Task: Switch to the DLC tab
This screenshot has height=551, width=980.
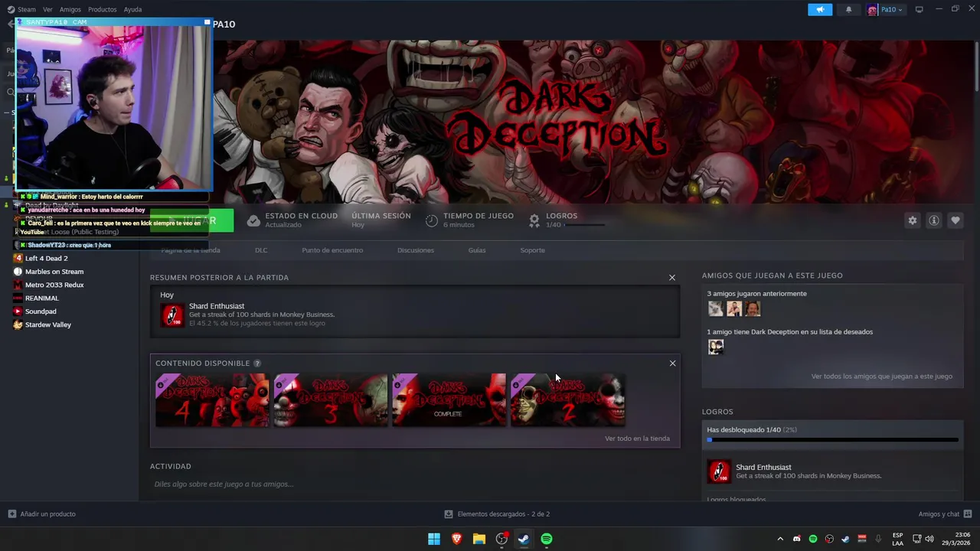Action: tap(261, 250)
